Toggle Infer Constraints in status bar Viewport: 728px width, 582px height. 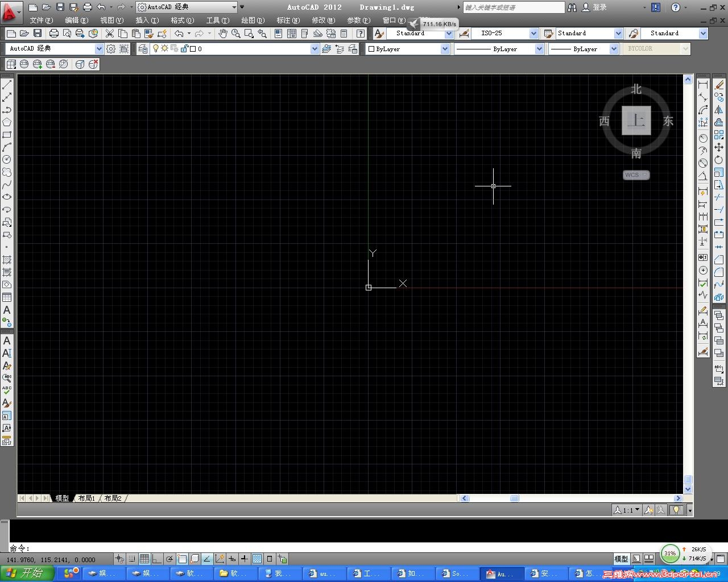pos(119,559)
